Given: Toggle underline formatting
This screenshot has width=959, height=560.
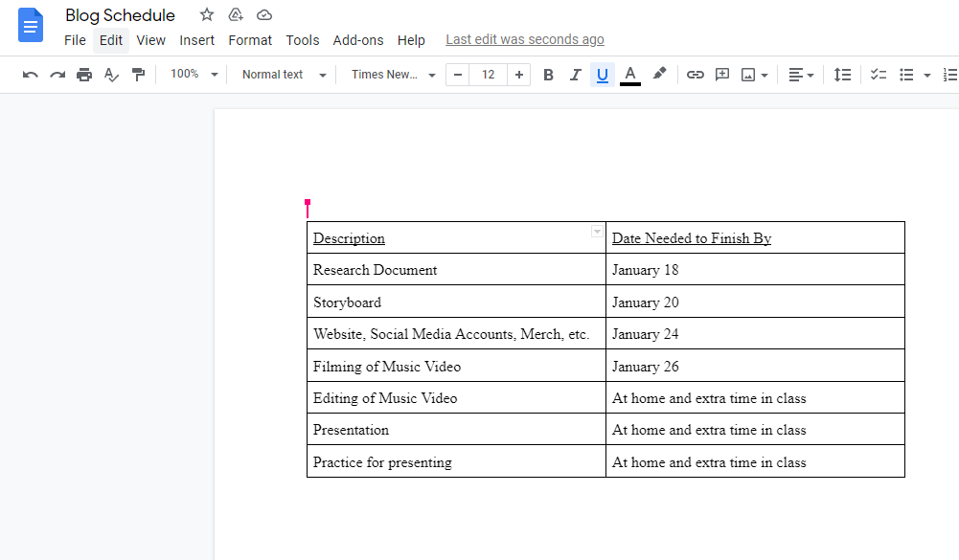Looking at the screenshot, I should click(603, 75).
